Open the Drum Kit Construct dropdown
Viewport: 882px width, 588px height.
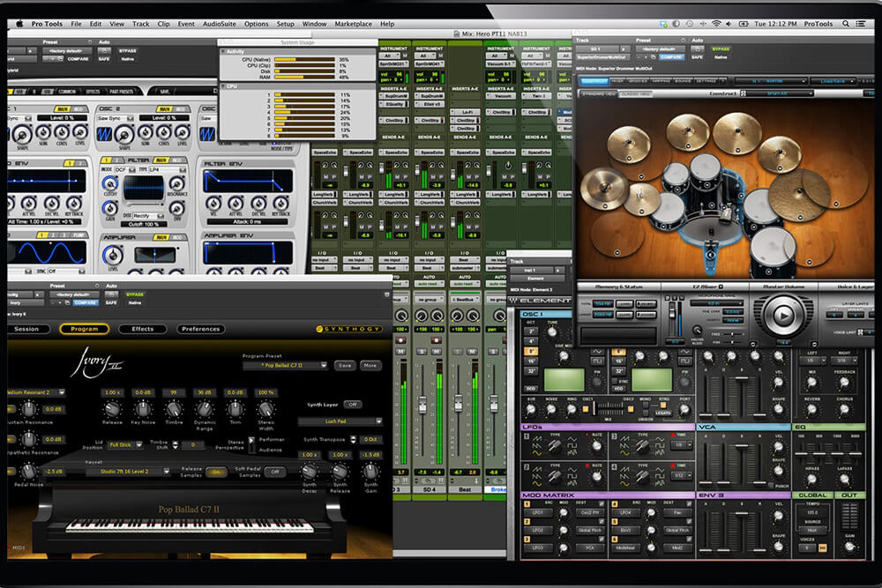(779, 93)
